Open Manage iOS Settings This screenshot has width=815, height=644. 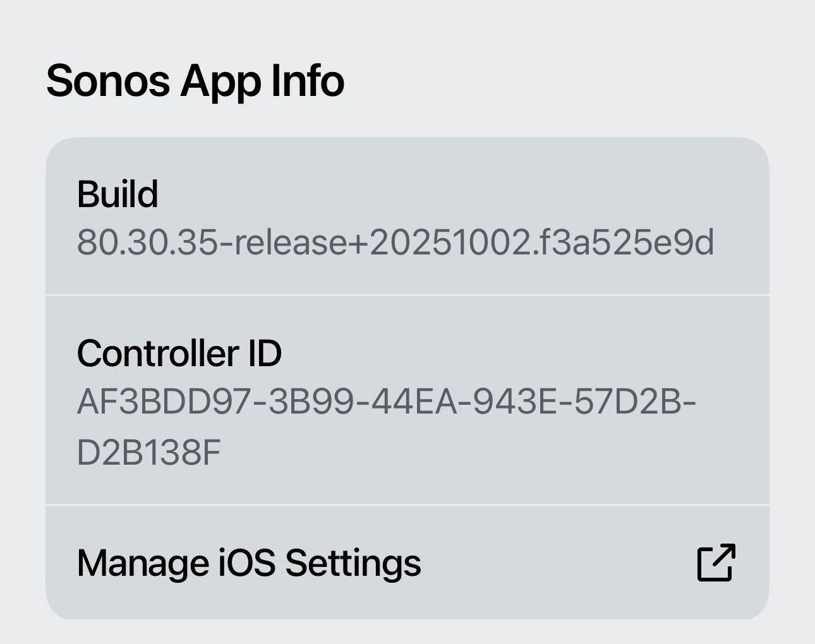[248, 563]
